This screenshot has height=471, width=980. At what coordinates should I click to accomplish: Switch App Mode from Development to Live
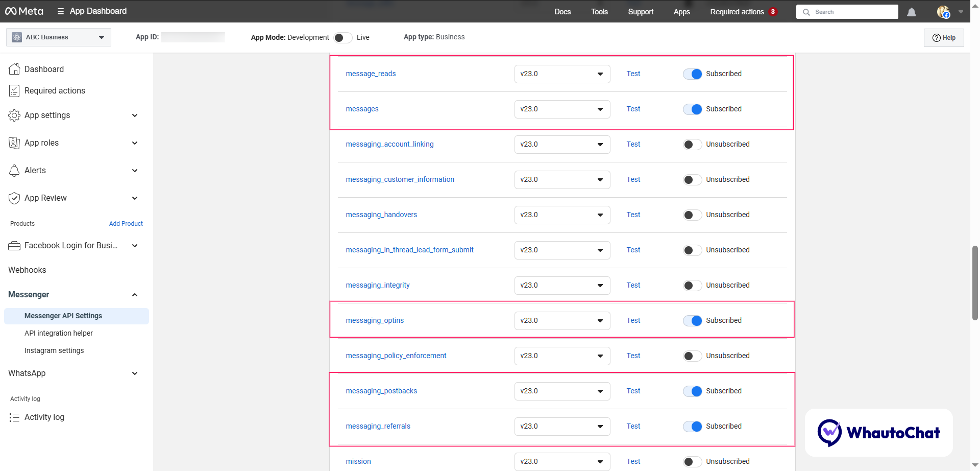pyautogui.click(x=343, y=37)
